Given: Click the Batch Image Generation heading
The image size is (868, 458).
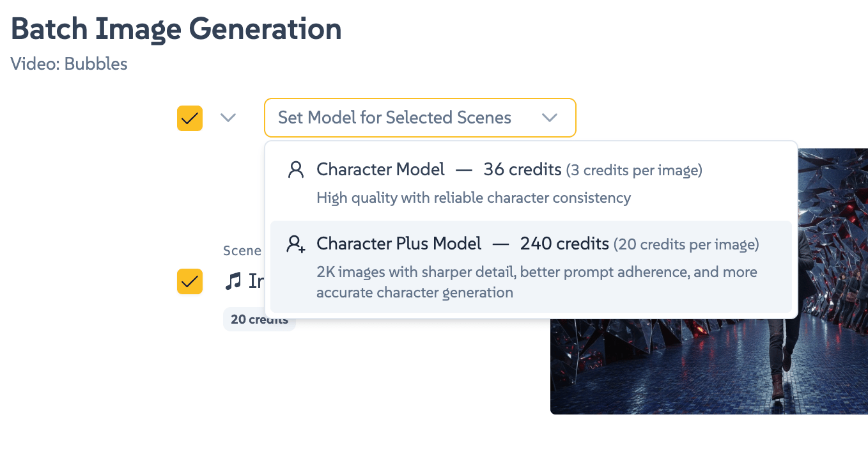Looking at the screenshot, I should pos(175,28).
